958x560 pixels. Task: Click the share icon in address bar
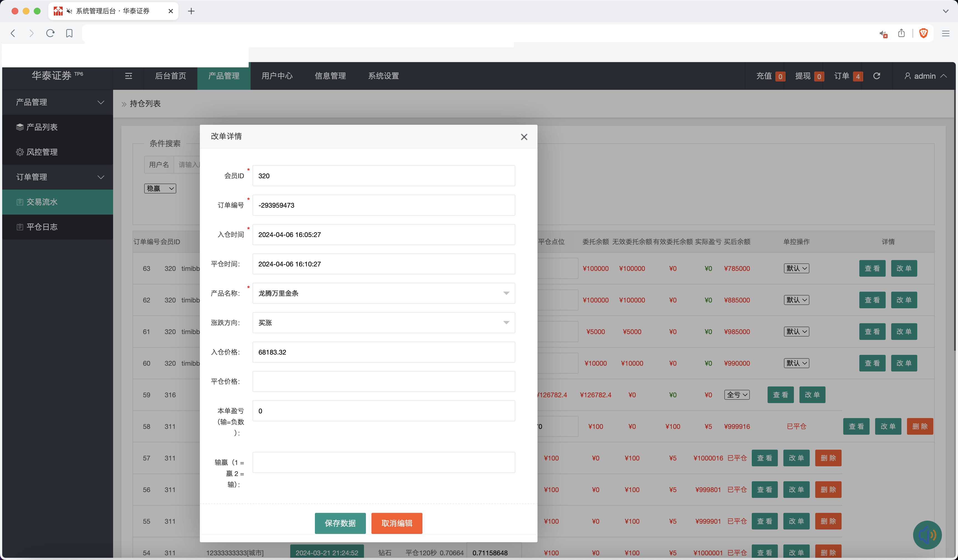(901, 33)
